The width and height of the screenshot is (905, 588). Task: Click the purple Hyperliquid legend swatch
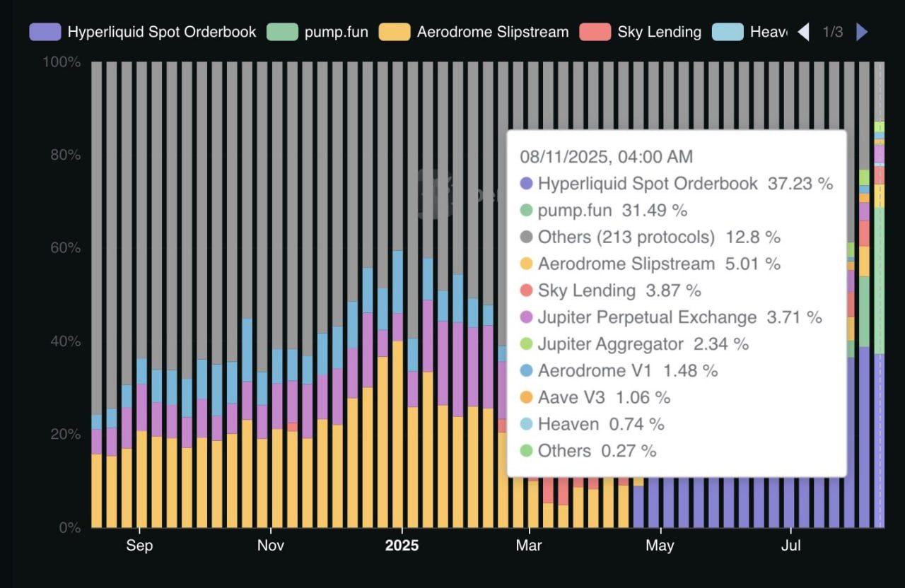(x=45, y=32)
